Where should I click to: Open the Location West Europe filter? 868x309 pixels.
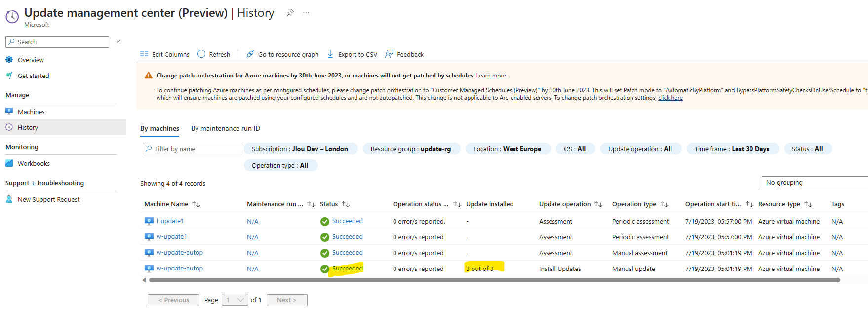pyautogui.click(x=508, y=149)
